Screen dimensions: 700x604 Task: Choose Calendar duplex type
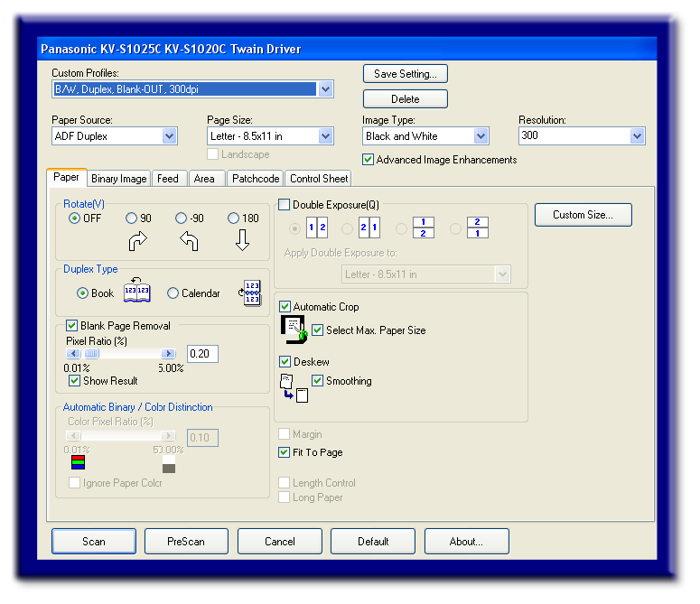click(173, 293)
